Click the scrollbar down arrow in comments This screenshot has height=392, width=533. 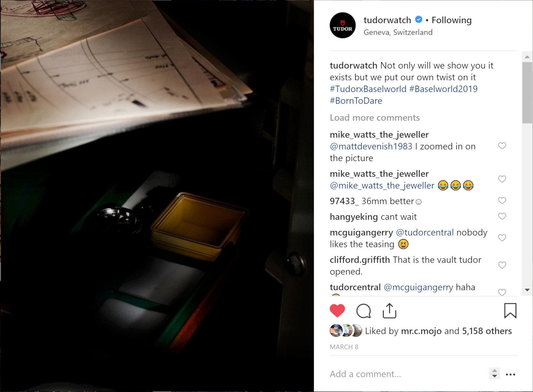(x=527, y=290)
